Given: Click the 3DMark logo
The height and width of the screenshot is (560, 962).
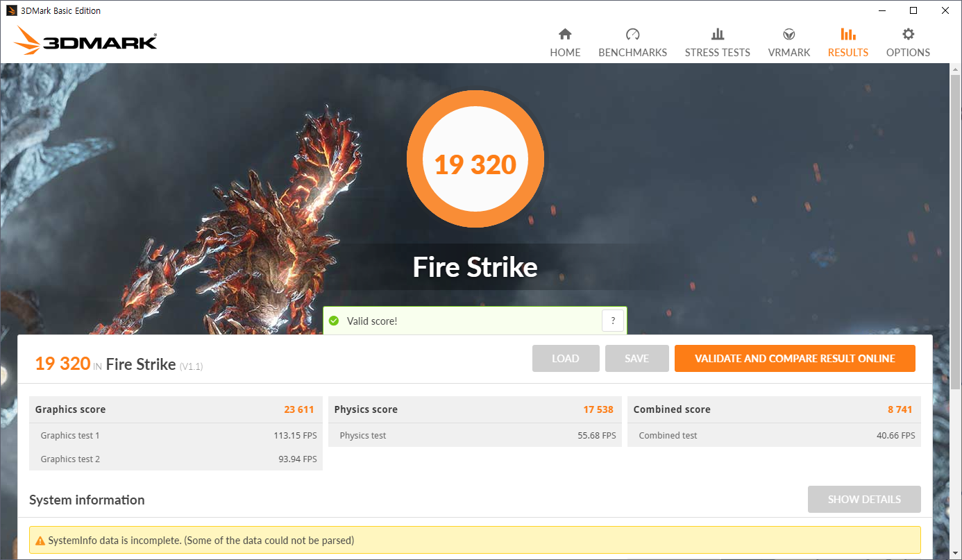Looking at the screenshot, I should [86, 41].
